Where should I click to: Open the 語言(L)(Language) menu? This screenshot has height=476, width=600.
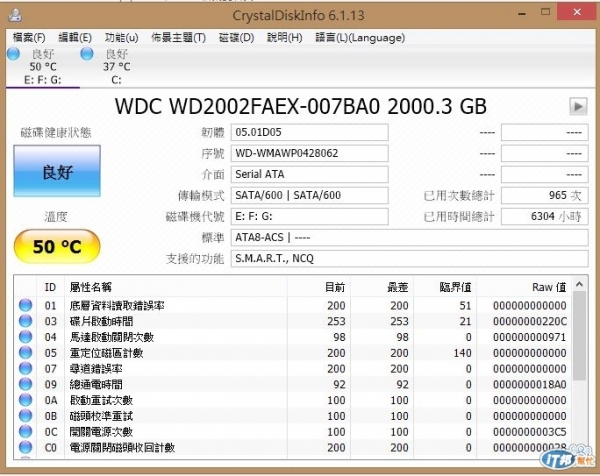click(360, 37)
